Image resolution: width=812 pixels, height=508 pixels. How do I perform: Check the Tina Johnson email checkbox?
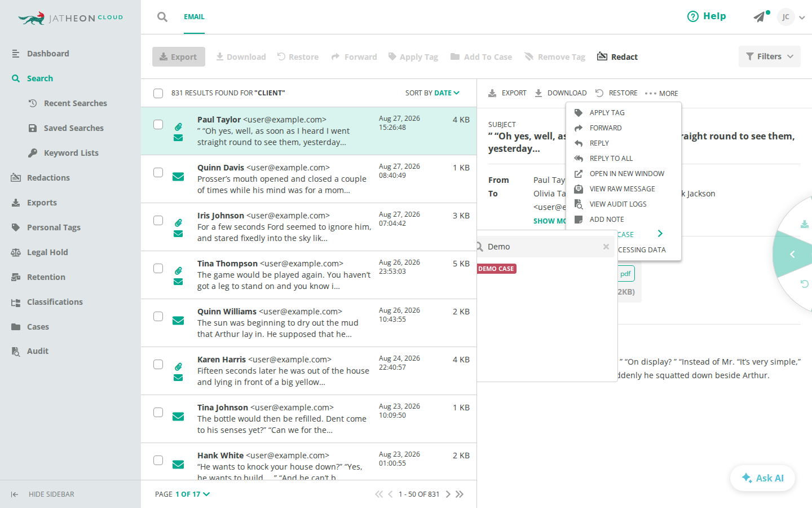point(158,412)
